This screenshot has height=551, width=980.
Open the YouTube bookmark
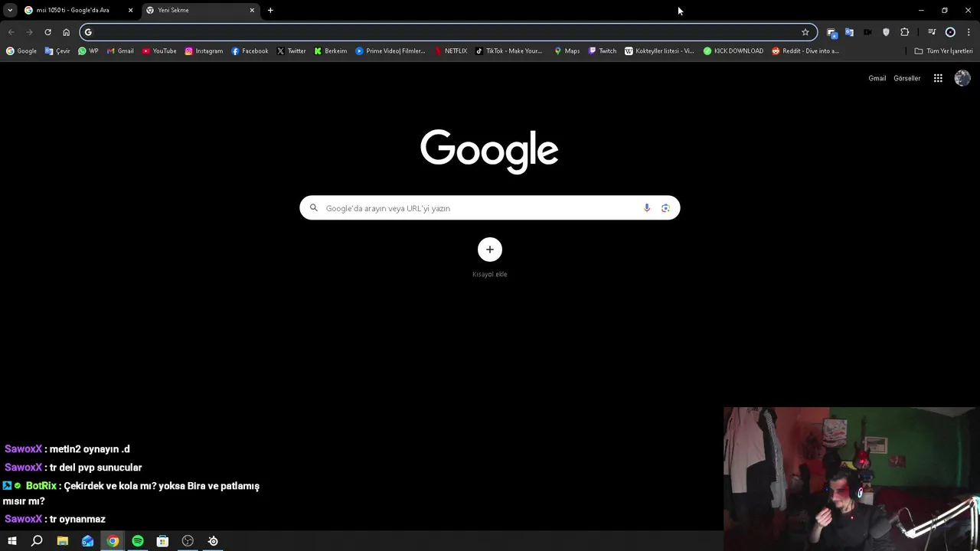(x=159, y=51)
